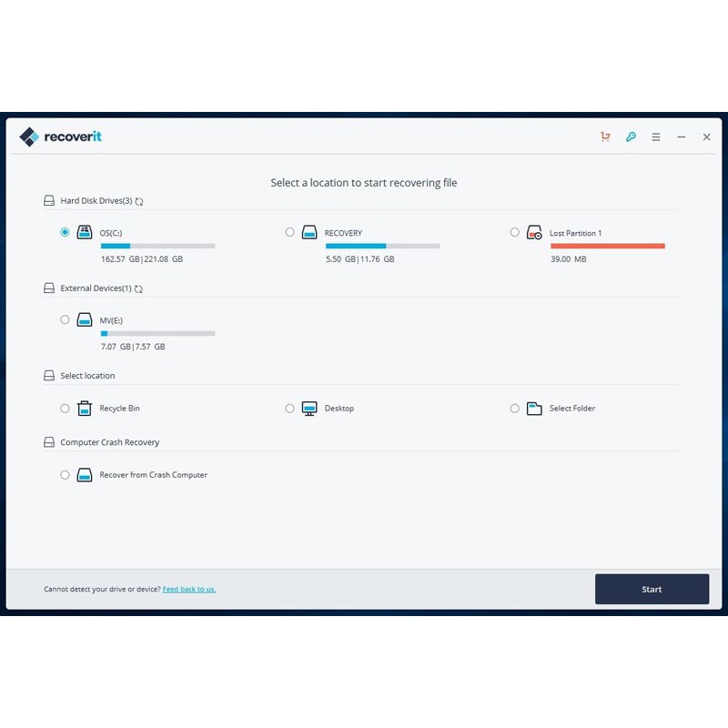
Task: Select the MV(E:) external device radio button
Action: [x=65, y=319]
